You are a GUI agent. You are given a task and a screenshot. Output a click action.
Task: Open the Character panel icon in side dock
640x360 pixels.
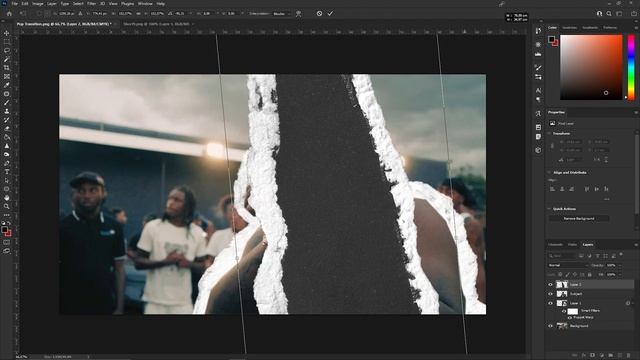538,90
